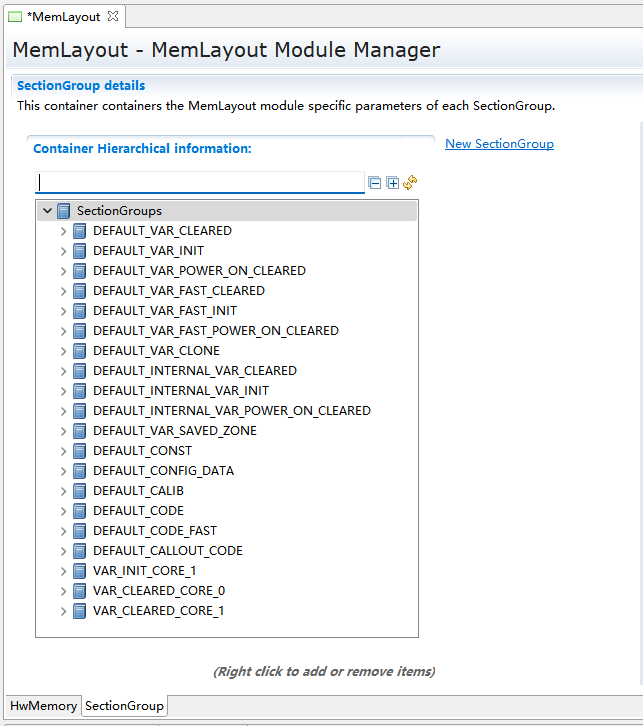Collapse the SectionGroups root node
This screenshot has width=643, height=726.
tap(48, 211)
